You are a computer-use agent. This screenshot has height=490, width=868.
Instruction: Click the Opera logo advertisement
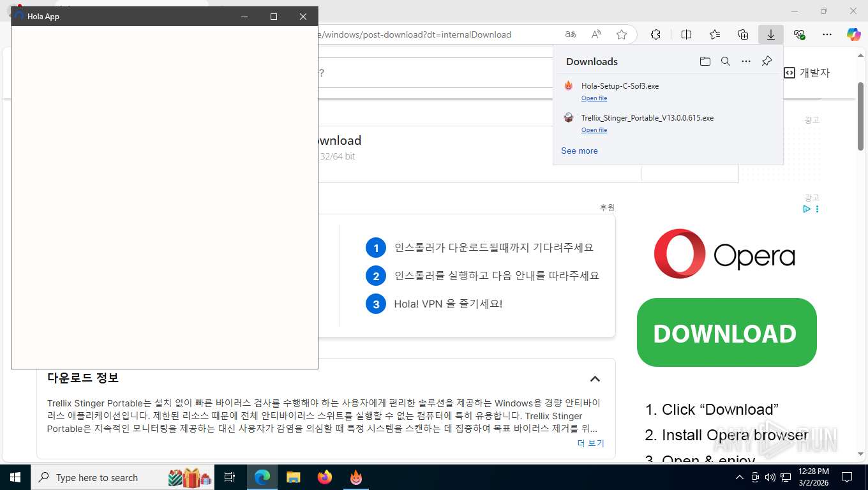tap(724, 254)
